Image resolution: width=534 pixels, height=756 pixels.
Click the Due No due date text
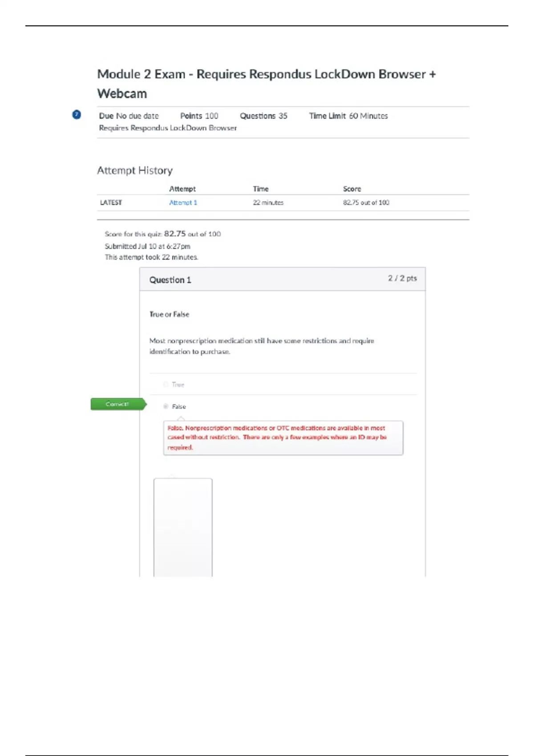click(129, 116)
